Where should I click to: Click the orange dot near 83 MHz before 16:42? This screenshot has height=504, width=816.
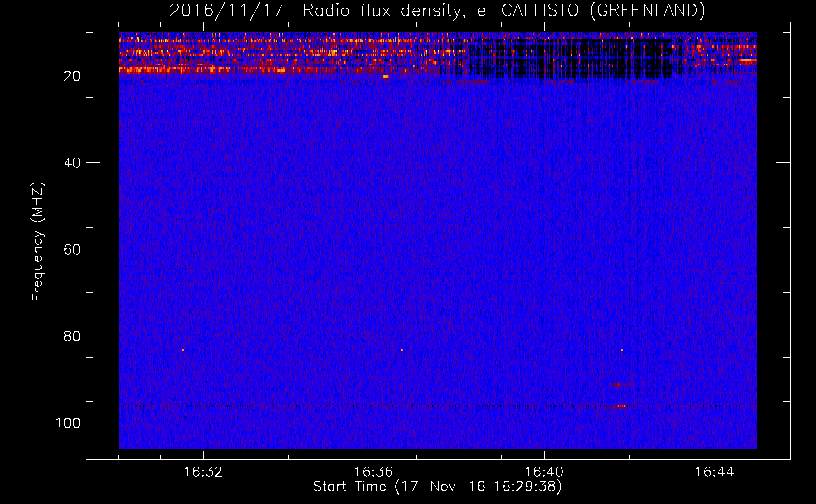622,350
